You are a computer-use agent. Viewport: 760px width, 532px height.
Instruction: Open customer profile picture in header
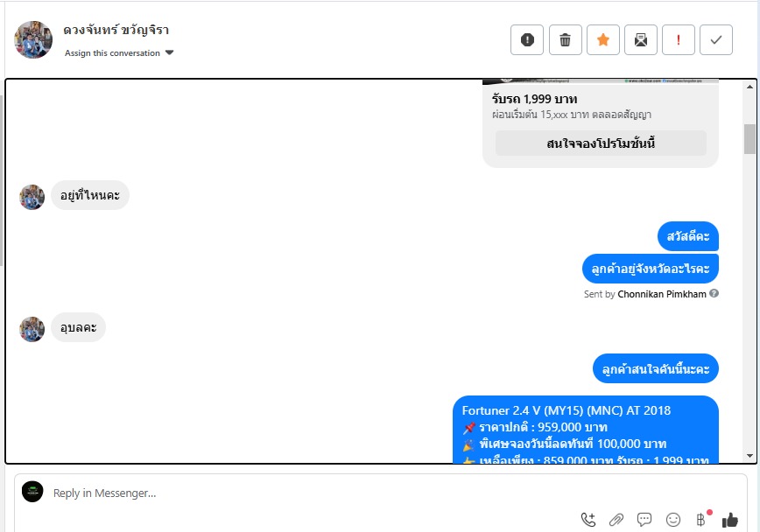click(x=33, y=39)
